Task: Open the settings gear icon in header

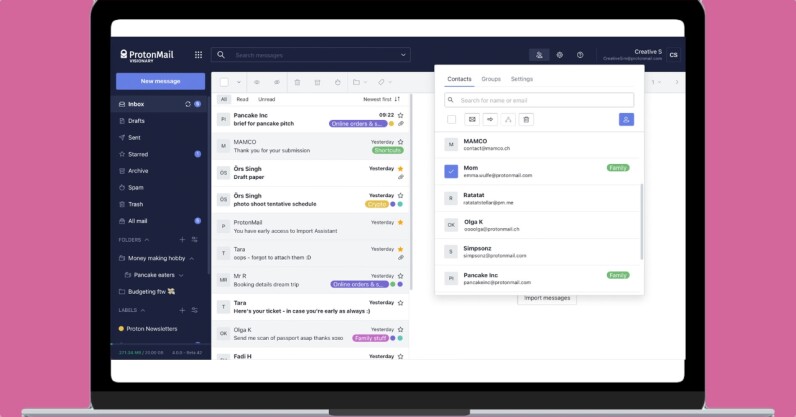Action: coord(560,55)
